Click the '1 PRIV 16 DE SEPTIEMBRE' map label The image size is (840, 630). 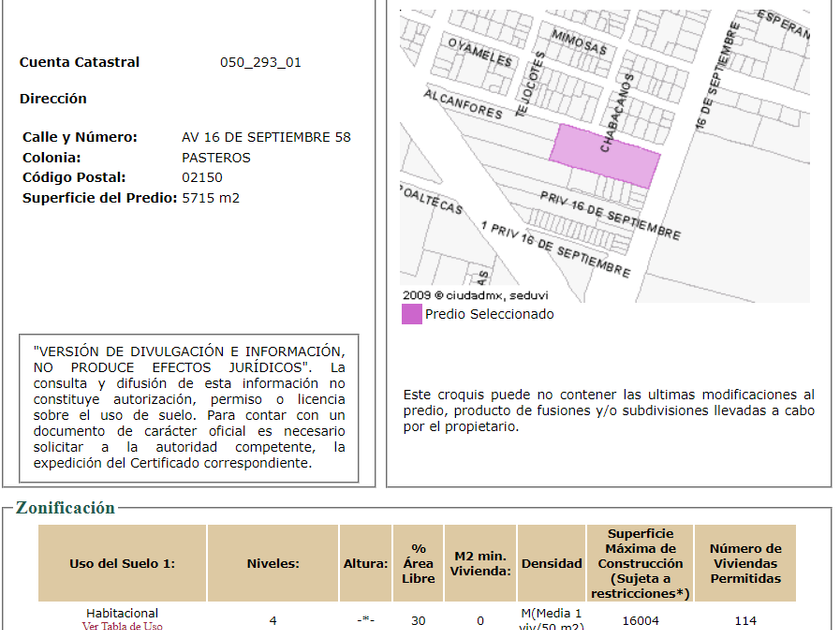pos(556,249)
